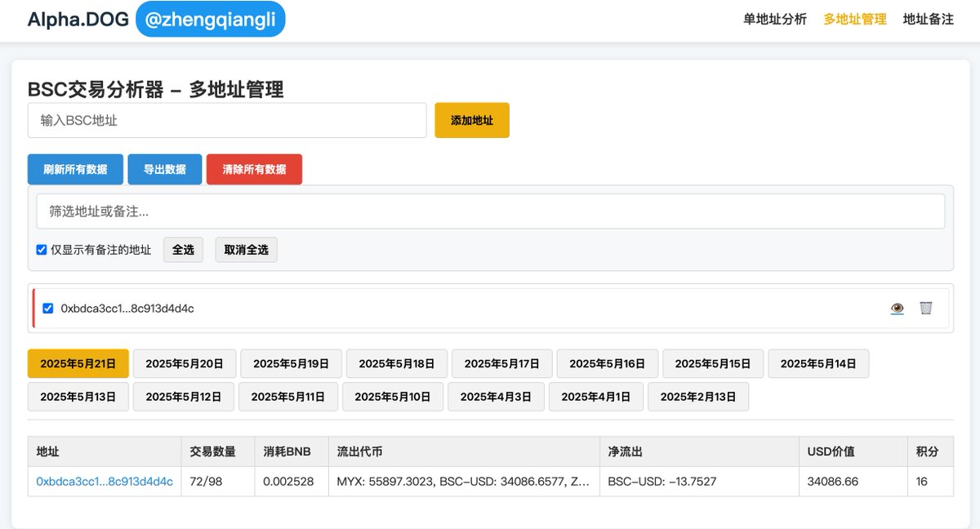Image resolution: width=980 pixels, height=529 pixels.
Task: Click the 全选 button
Action: tap(183, 250)
